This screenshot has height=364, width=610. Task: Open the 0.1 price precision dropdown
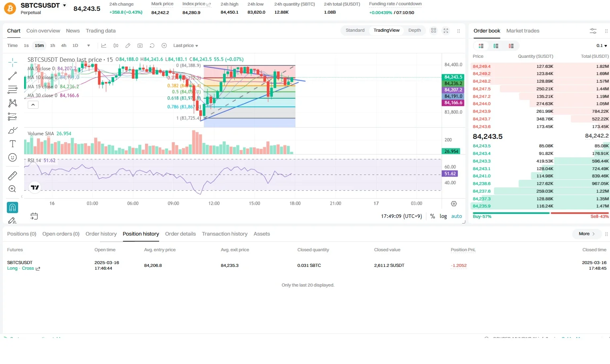(x=602, y=46)
